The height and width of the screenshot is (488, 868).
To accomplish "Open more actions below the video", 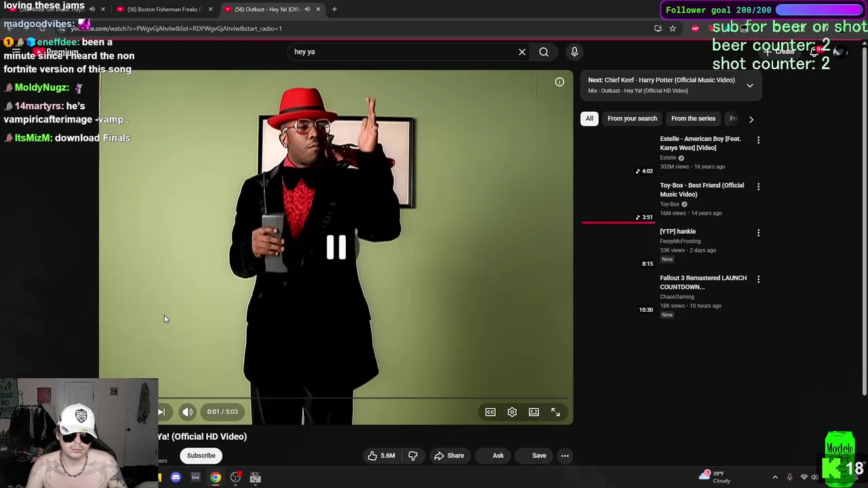I will pyautogui.click(x=565, y=455).
